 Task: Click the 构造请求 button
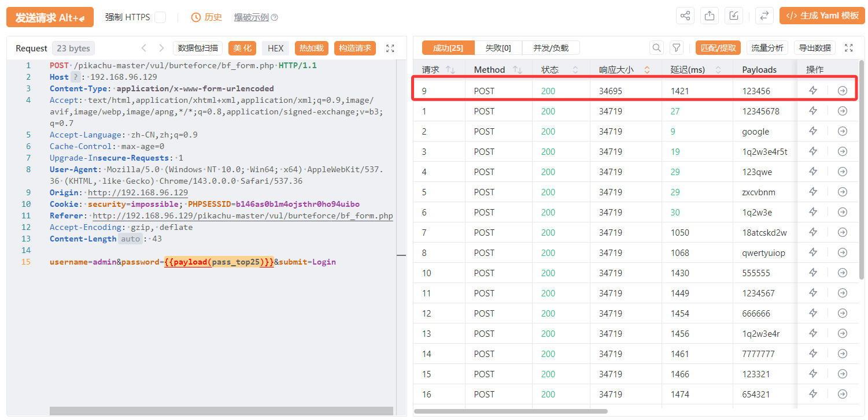(355, 48)
